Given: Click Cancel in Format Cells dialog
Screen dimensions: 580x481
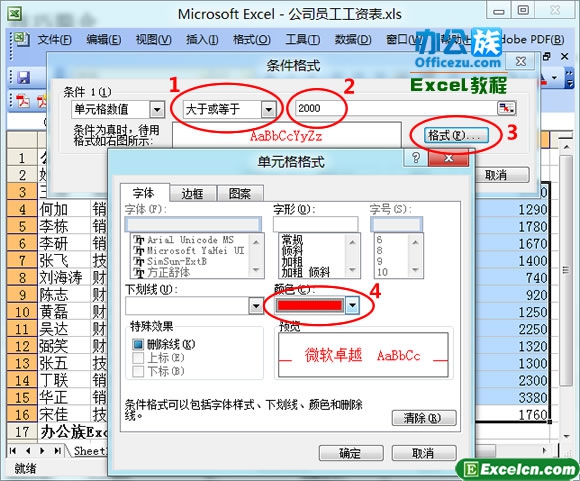Looking at the screenshot, I should pos(424,453).
